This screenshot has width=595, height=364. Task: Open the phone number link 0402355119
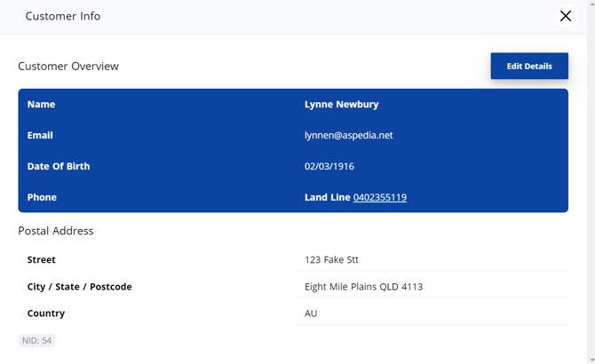[x=380, y=197]
